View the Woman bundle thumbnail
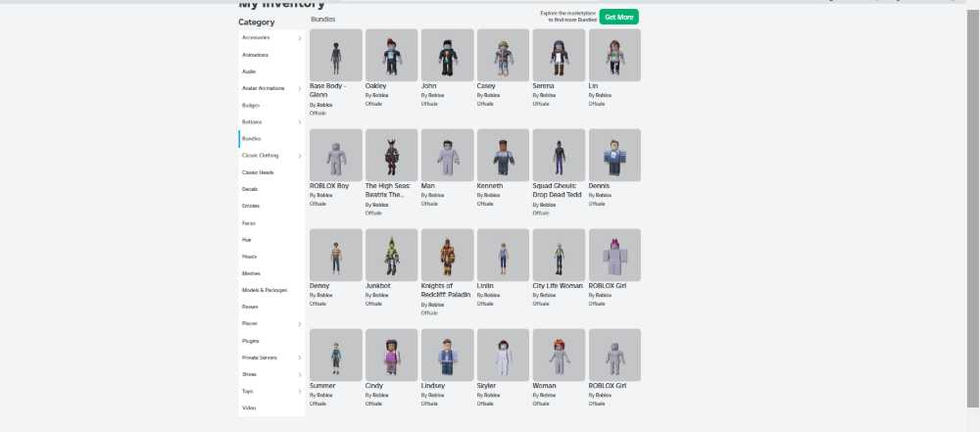980x432 pixels. point(559,356)
